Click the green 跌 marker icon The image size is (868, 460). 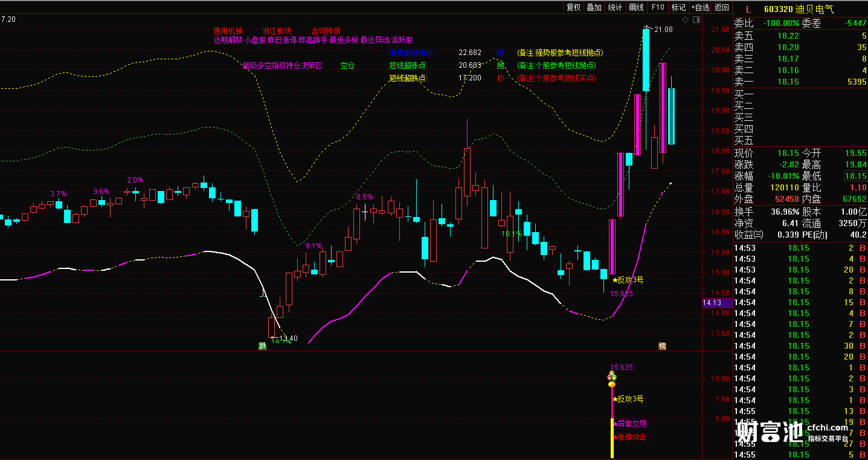tap(262, 346)
